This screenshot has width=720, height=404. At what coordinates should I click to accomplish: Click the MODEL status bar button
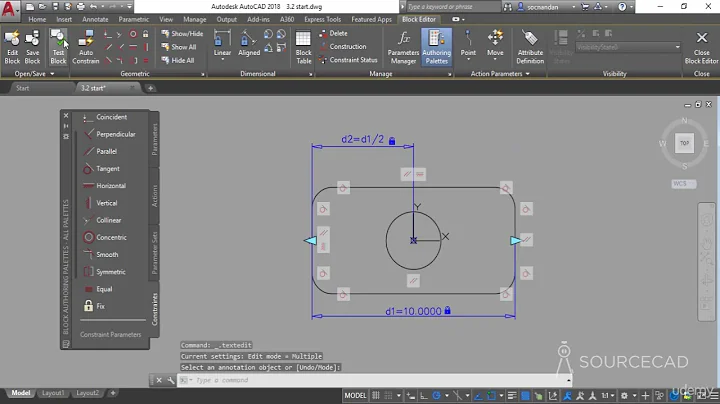tap(355, 395)
